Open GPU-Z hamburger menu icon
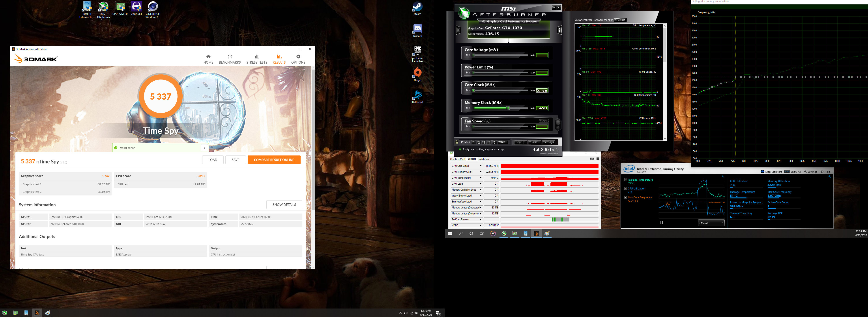This screenshot has width=868, height=318. click(x=598, y=159)
